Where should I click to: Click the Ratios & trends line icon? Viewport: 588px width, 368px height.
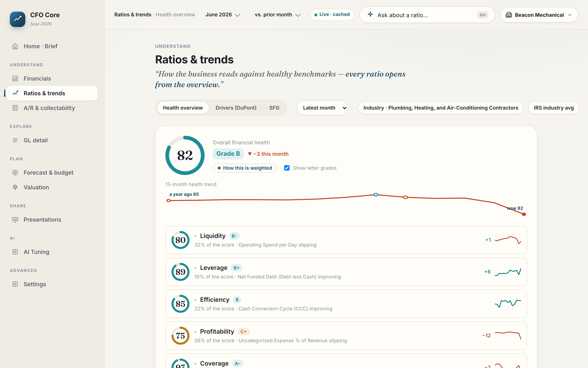click(x=15, y=93)
